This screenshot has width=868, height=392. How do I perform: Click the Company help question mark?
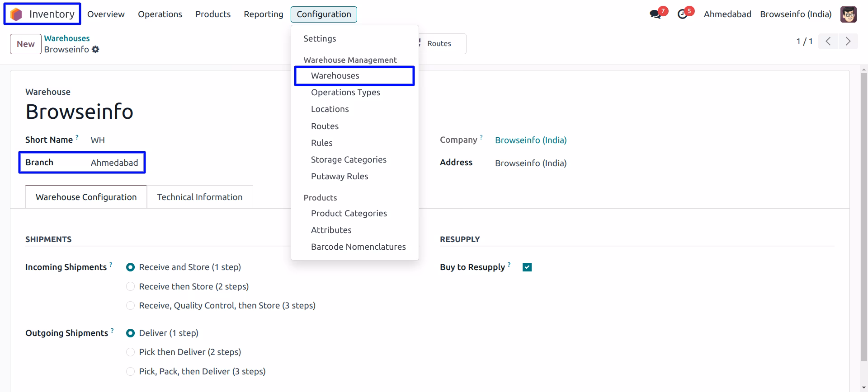click(x=481, y=137)
